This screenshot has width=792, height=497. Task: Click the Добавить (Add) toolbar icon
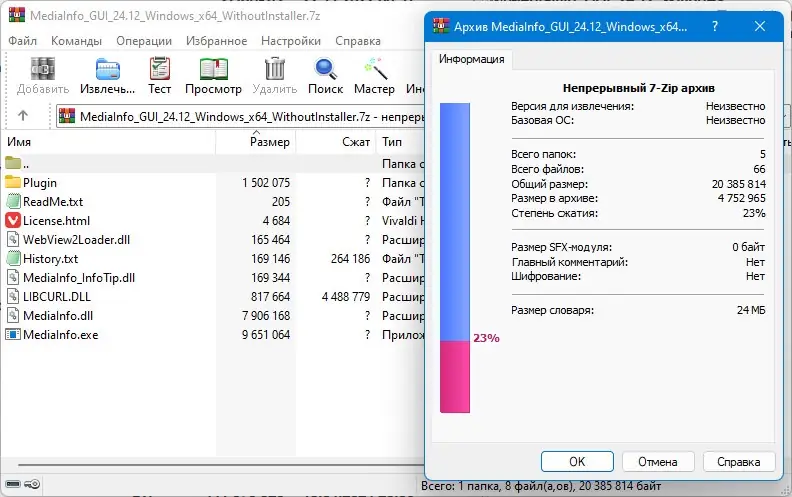(42, 69)
